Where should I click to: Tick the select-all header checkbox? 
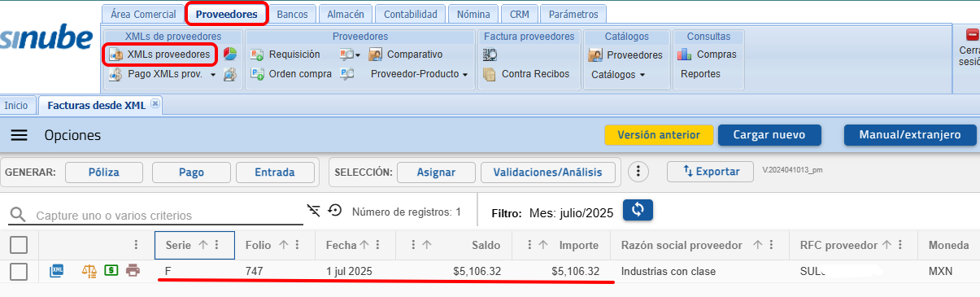(x=19, y=245)
